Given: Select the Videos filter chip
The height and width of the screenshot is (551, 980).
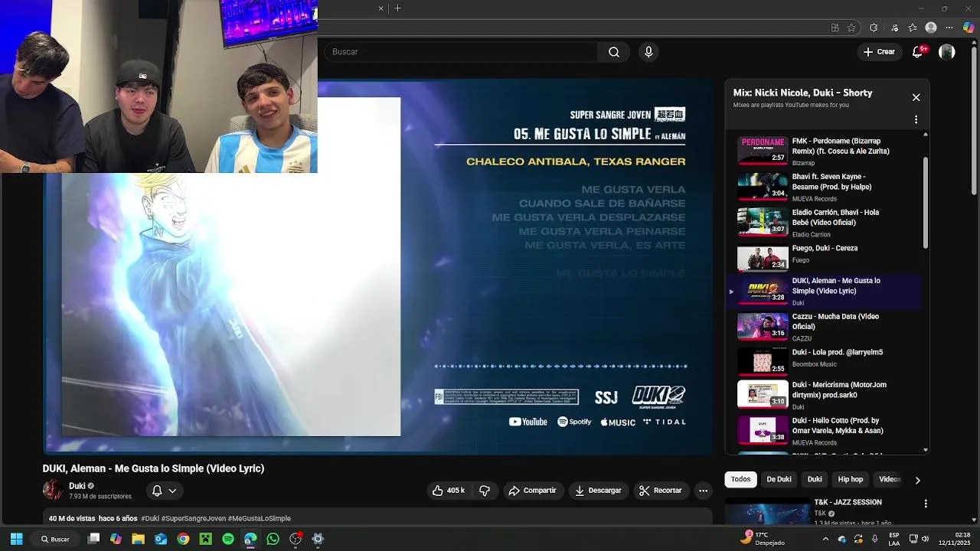Looking at the screenshot, I should [890, 479].
